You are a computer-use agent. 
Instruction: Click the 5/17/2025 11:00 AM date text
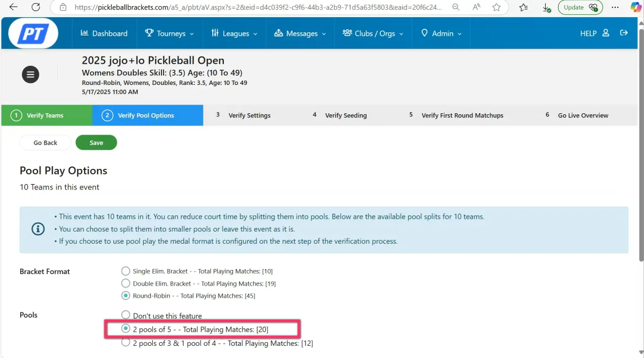click(x=110, y=92)
